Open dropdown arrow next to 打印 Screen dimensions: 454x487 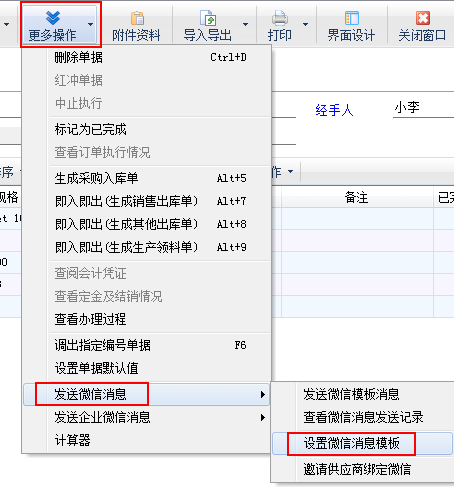pos(305,24)
